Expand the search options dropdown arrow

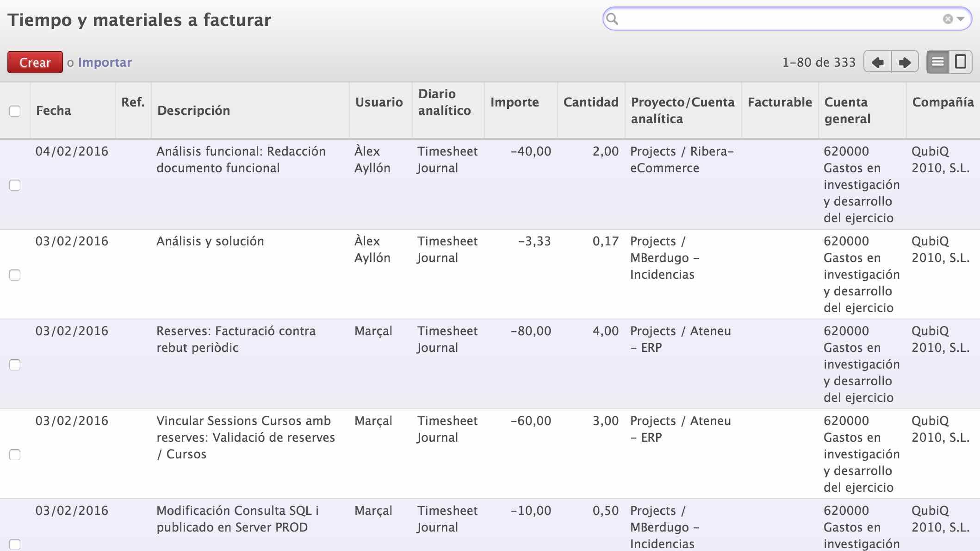[x=961, y=19]
